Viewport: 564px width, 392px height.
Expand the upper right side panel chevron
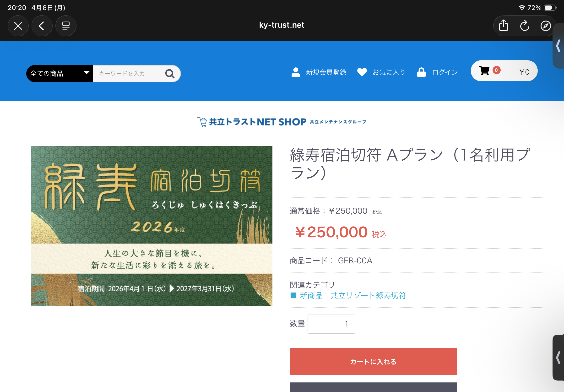point(558,46)
